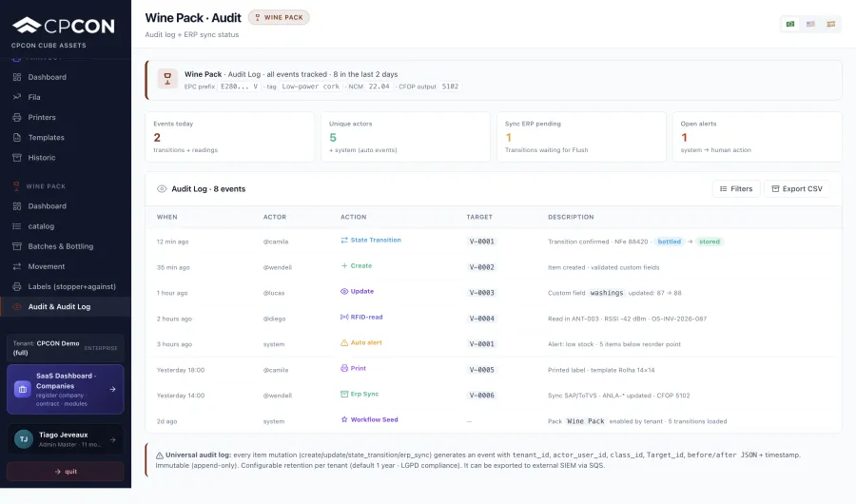Switch language to US flag
The height and width of the screenshot is (504, 856).
coord(810,24)
